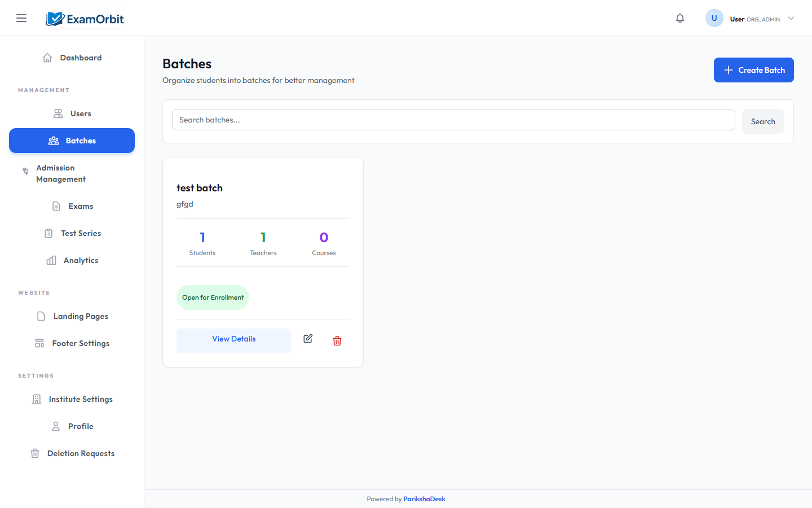This screenshot has width=812, height=508.
Task: Open Landing Pages
Action: pos(72,316)
